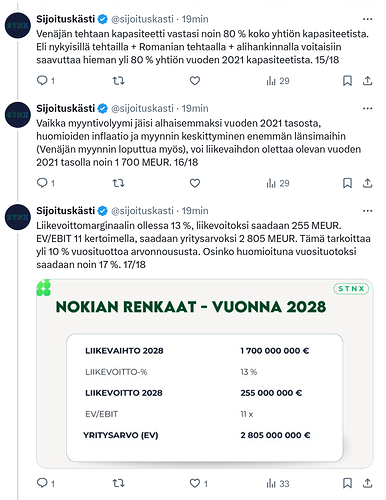Open the Sijoituskästi avatar on the 16/18 tweet
This screenshot has height=500, width=386.
[18, 115]
